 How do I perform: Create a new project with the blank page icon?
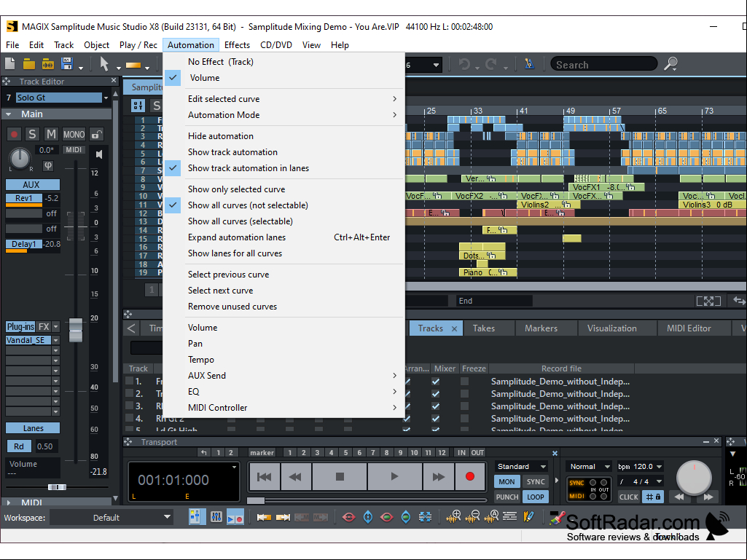10,64
